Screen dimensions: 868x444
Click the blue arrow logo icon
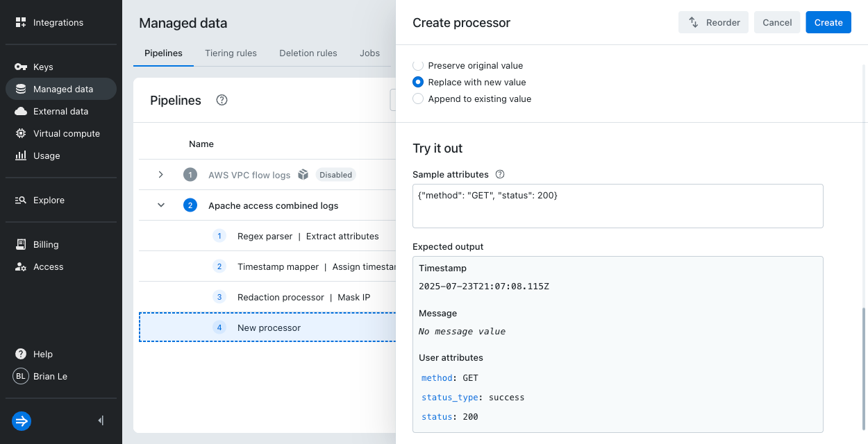pos(22,420)
